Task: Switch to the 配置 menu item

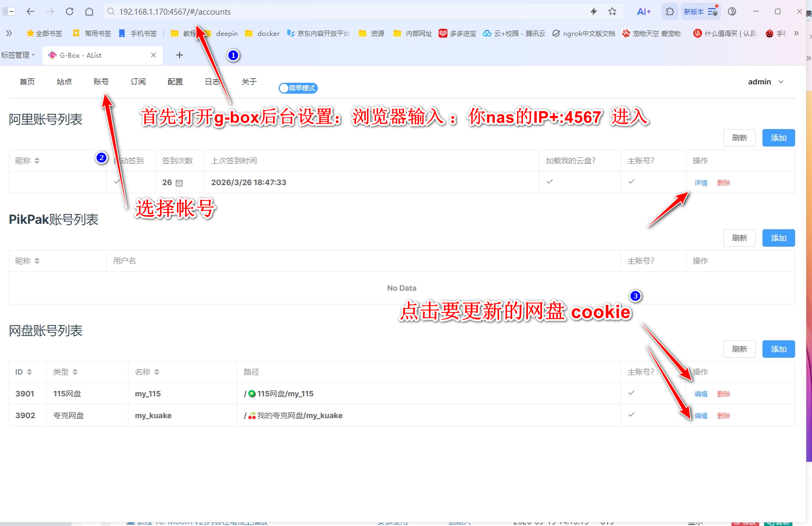Action: click(x=175, y=82)
